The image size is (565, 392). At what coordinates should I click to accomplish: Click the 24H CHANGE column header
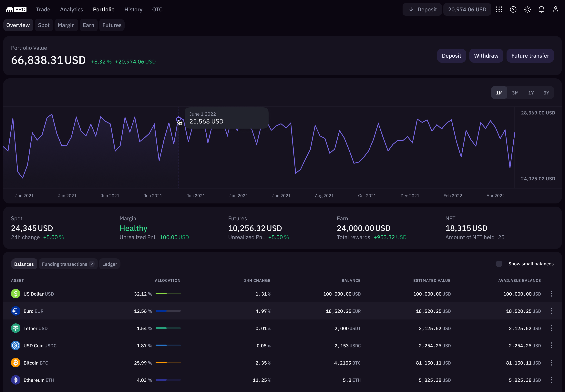257,280
